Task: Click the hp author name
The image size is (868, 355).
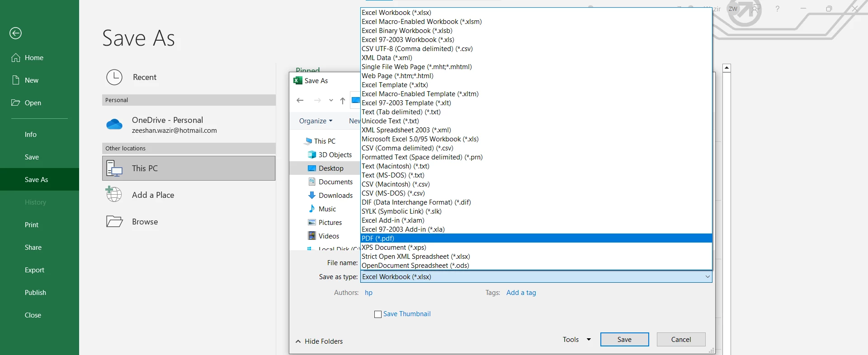Action: (x=368, y=293)
